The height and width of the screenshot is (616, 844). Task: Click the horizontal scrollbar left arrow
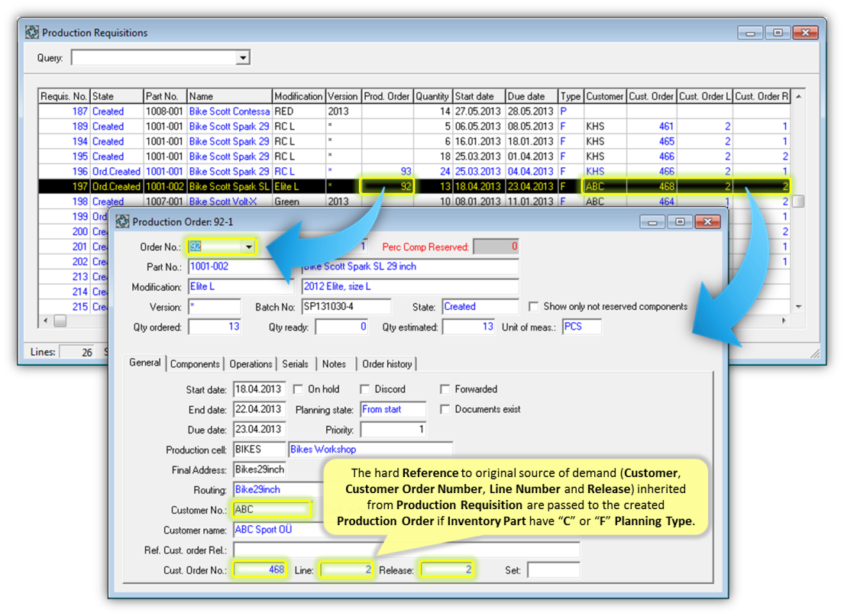(46, 321)
